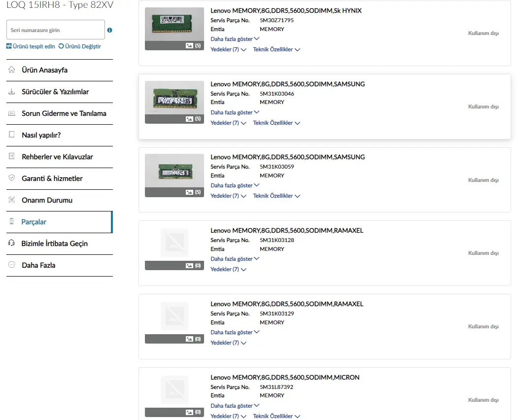Click the placeholder image for RAMAXEL 5M31K03128
Viewport: 519px width, 420px height.
pos(174,242)
